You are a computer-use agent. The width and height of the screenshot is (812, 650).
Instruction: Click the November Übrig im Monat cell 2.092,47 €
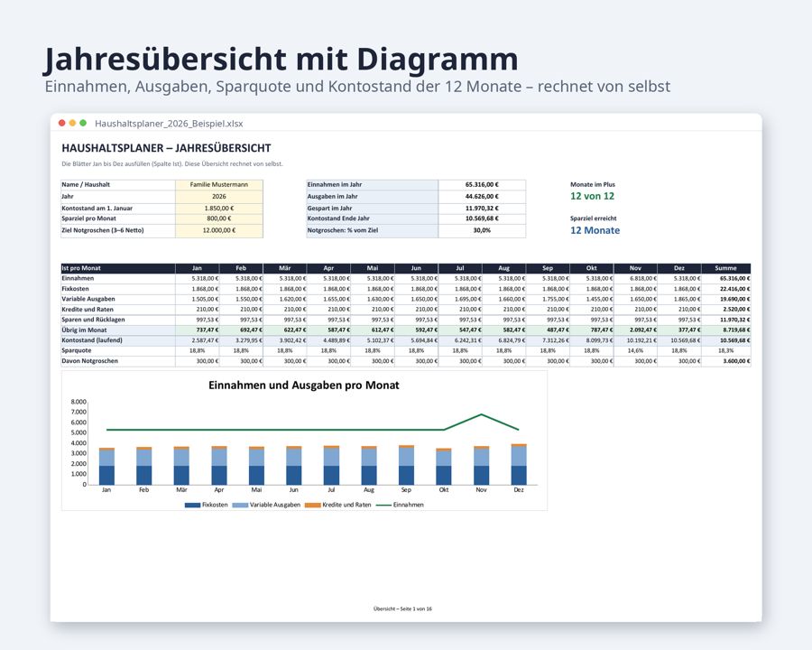(x=635, y=330)
